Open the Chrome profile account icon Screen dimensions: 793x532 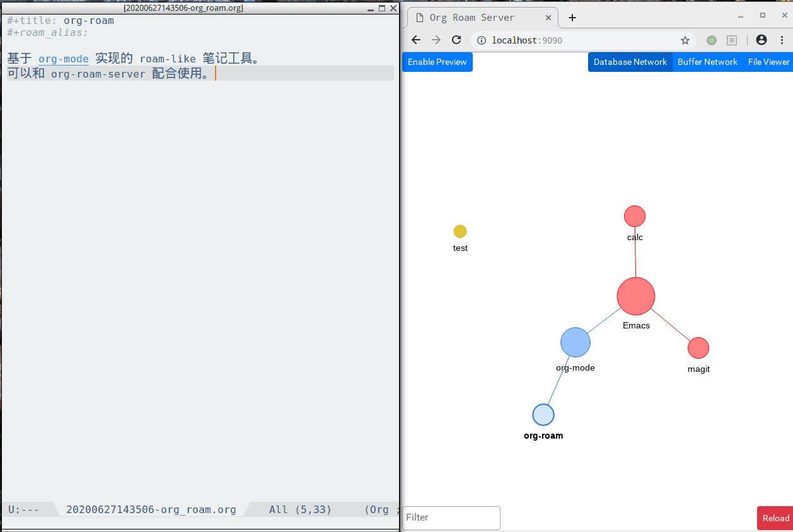[x=761, y=40]
